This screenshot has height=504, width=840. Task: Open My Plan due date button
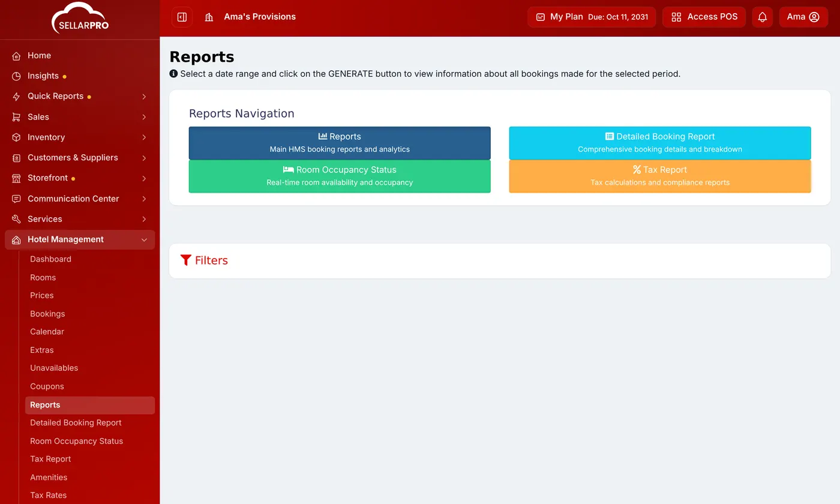[x=592, y=17]
